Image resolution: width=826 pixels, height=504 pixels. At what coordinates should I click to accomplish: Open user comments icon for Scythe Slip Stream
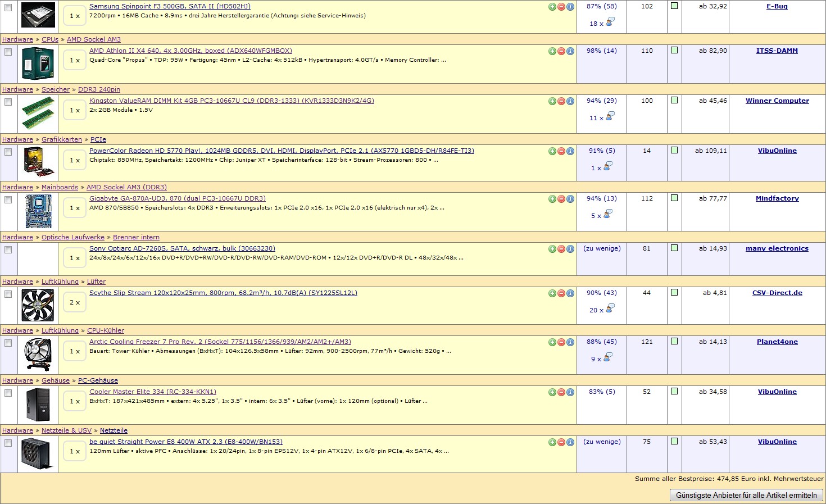click(610, 309)
